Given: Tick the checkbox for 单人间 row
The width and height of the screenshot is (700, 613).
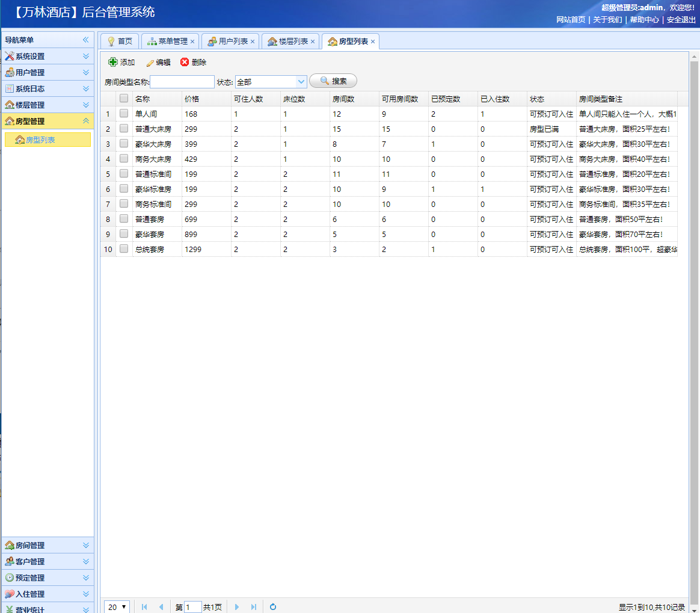Looking at the screenshot, I should click(124, 113).
